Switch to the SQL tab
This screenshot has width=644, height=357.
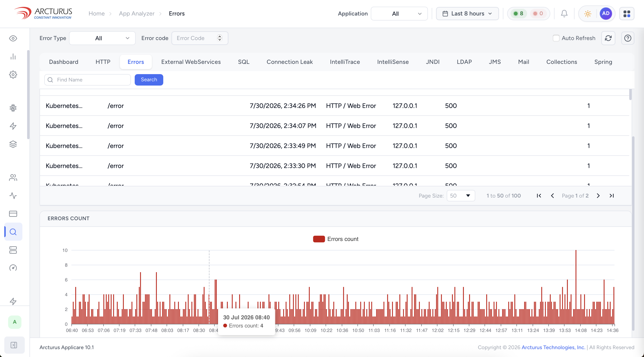pos(243,62)
